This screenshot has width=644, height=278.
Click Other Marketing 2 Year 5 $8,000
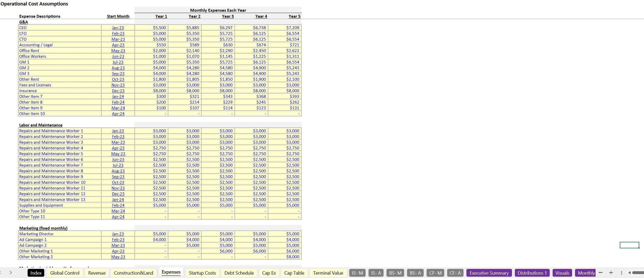pos(285,257)
